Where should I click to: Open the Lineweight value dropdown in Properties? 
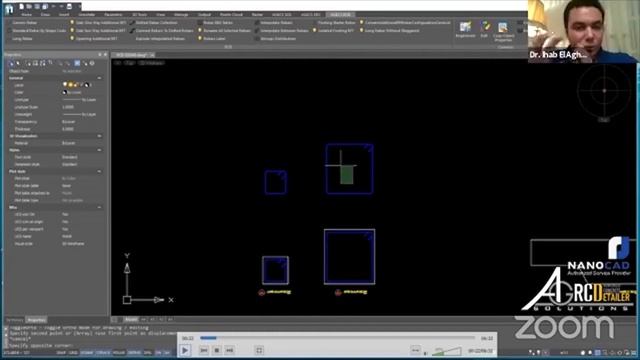click(x=82, y=114)
